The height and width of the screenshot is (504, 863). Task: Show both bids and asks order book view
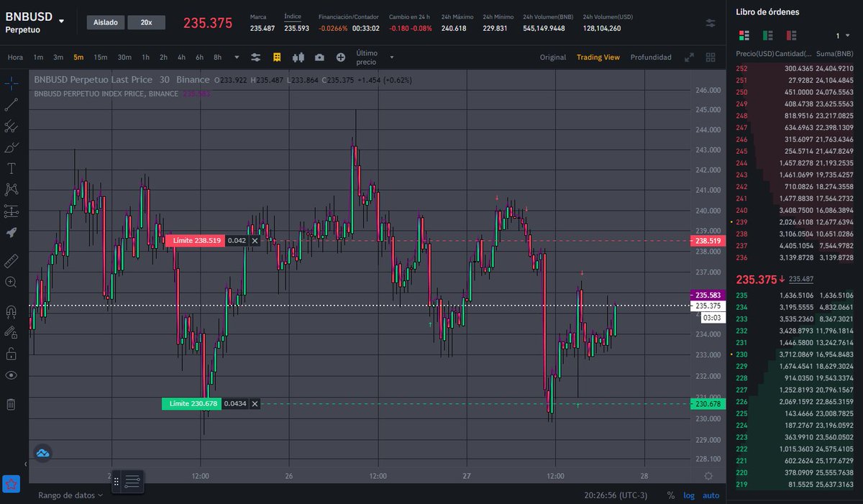[744, 35]
